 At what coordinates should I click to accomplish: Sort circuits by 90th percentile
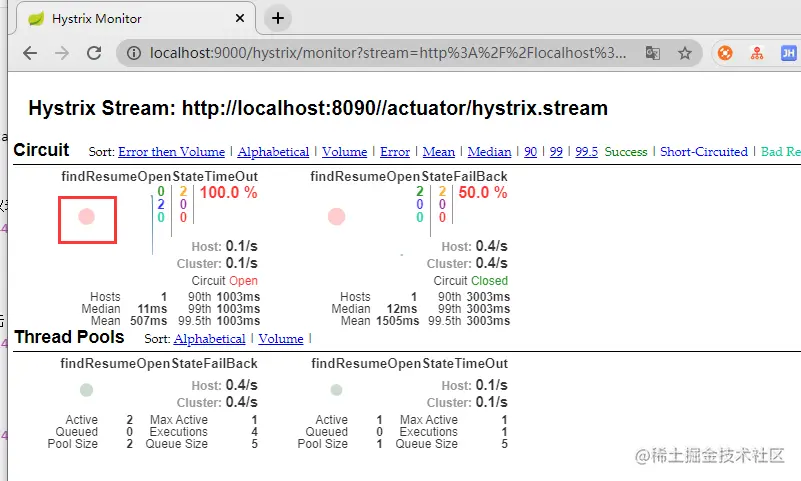[x=531, y=152]
